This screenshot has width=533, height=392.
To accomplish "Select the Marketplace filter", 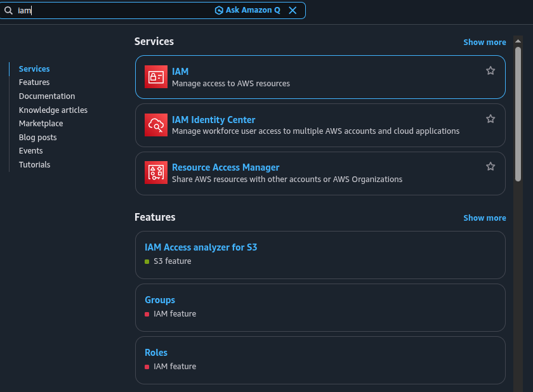I will pyautogui.click(x=41, y=124).
